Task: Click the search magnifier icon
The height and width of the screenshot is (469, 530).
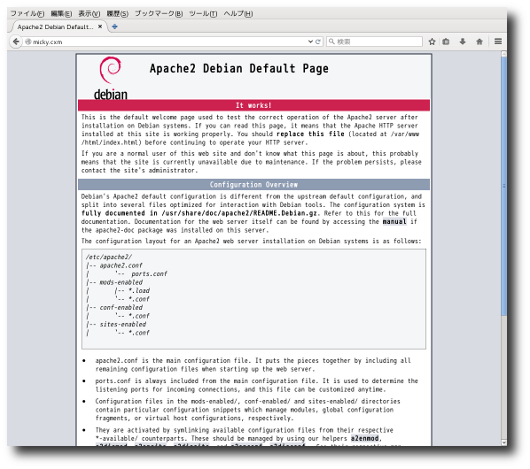Action: (x=332, y=41)
